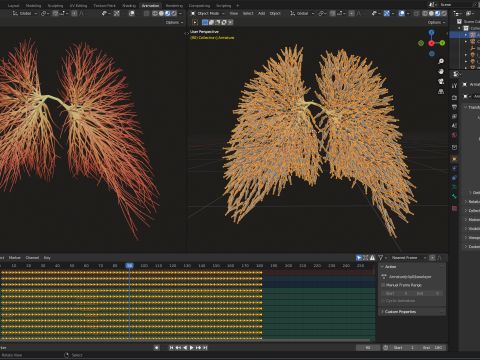This screenshot has width=480, height=360.
Task: Open the Object Mode dropdown
Action: [207, 13]
